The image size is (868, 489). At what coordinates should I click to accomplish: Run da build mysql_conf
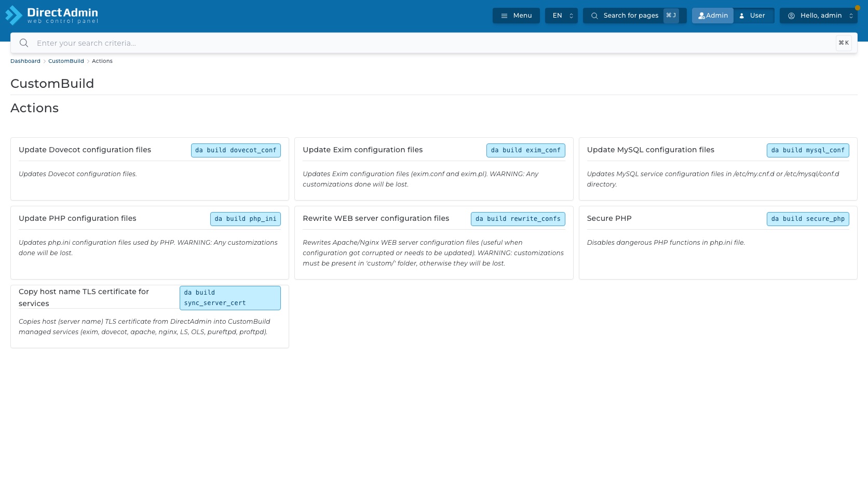pyautogui.click(x=808, y=150)
